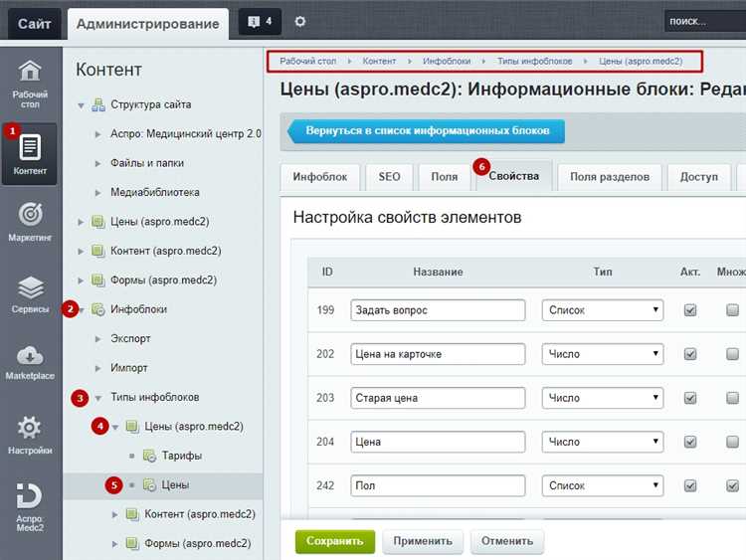Viewport: 746px width, 560px height.
Task: Select the Тарифы tree item
Action: pyautogui.click(x=181, y=456)
